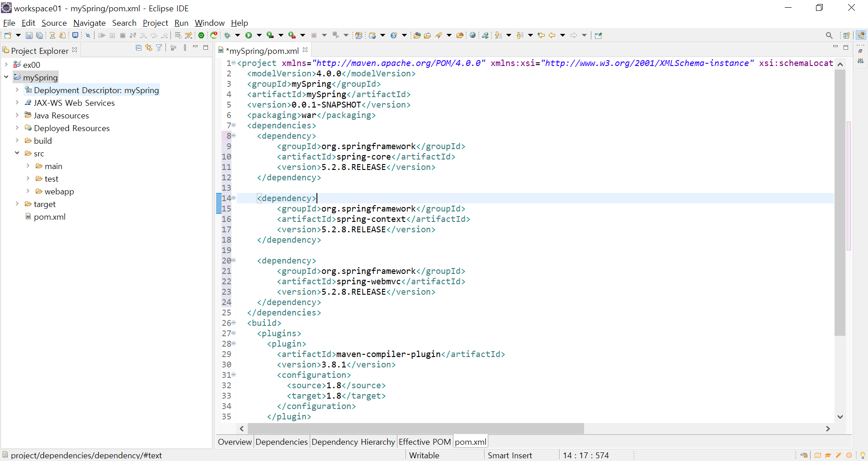Expand the ex00 project node
This screenshot has height=461, width=868.
tap(6, 65)
